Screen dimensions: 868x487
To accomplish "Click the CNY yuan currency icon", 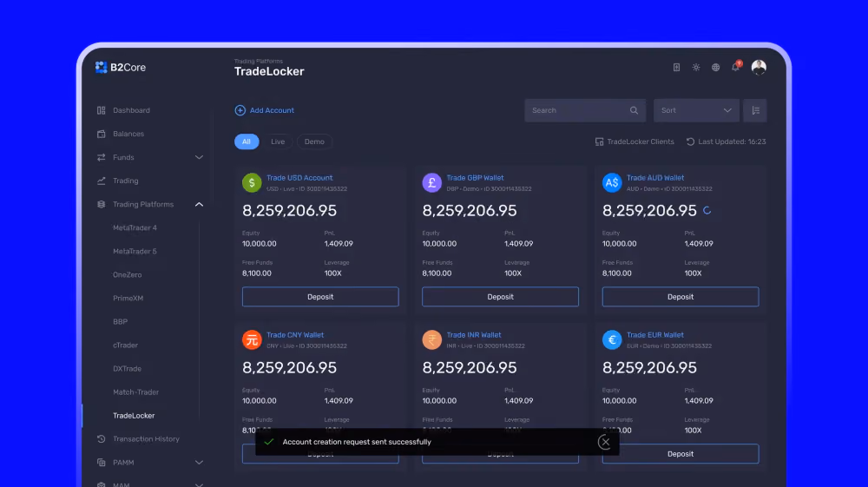I will coord(252,339).
